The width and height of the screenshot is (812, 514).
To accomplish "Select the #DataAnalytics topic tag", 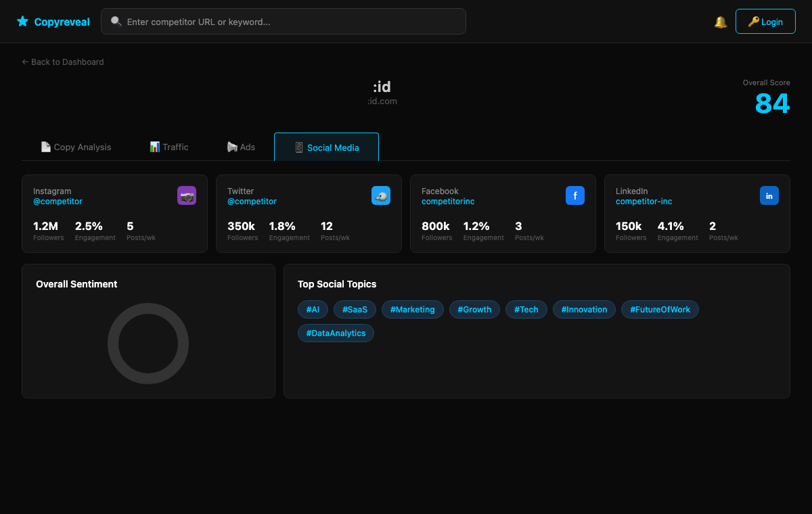I will [x=336, y=333].
